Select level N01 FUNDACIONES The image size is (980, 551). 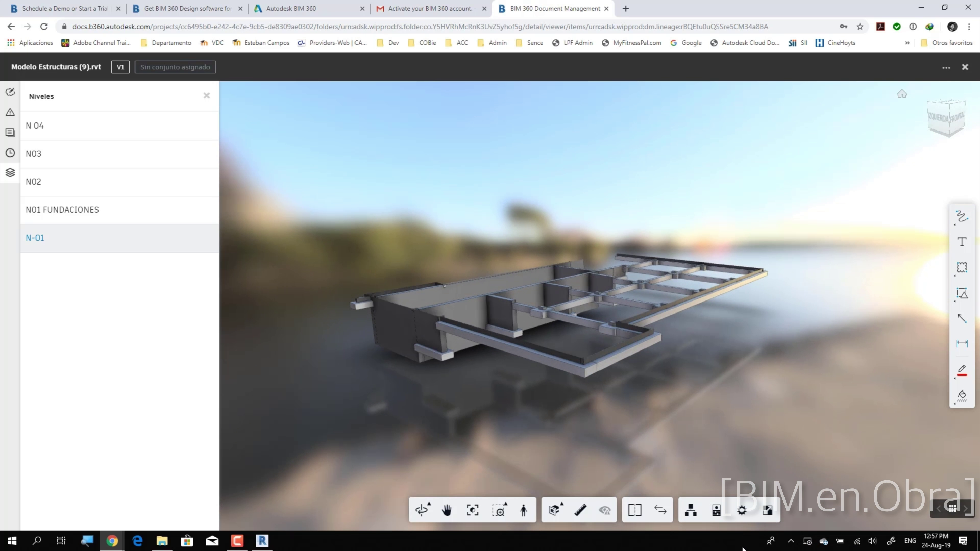coord(62,210)
